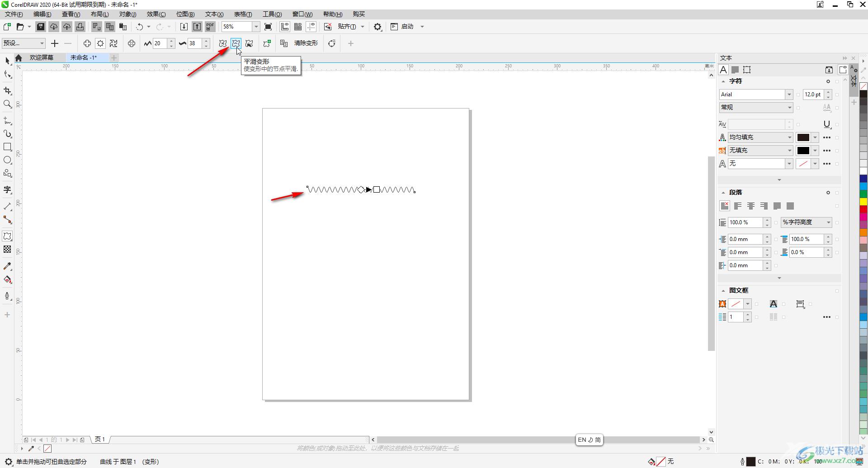Click the Import icon
Viewport: 868px width, 468px height.
184,27
